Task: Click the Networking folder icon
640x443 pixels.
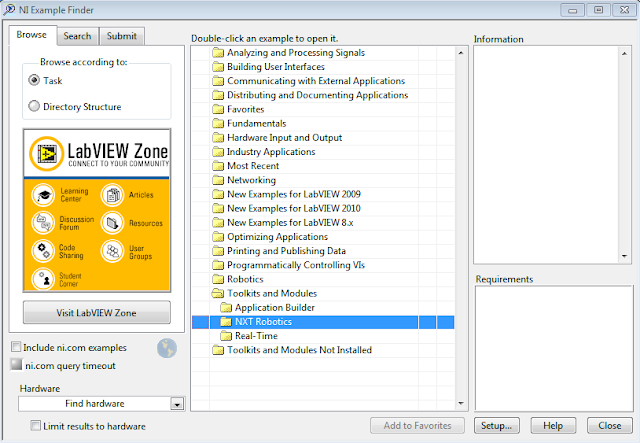Action: (218, 180)
